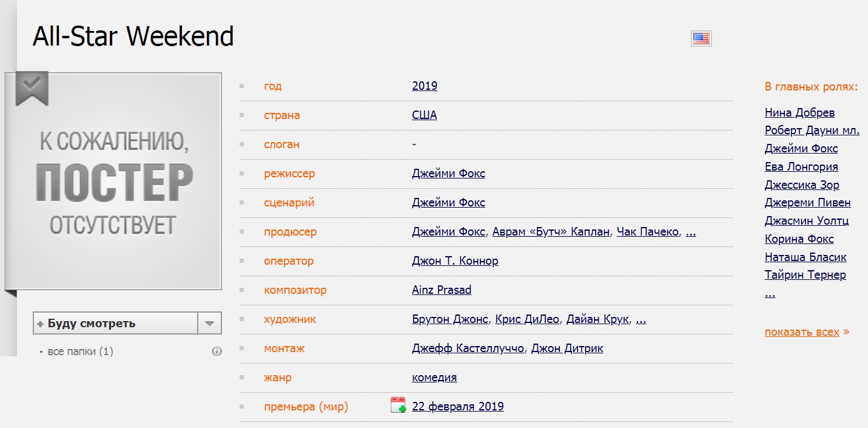The image size is (868, 428).
Task: Open the Буду смотреть dropdown arrow
Action: coord(209,324)
